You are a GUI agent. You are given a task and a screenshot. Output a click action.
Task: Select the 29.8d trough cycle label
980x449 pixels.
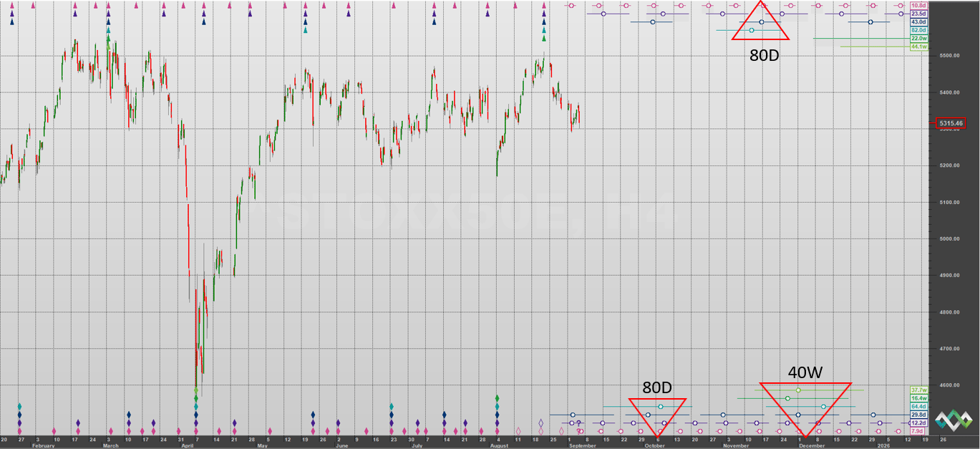[918, 415]
